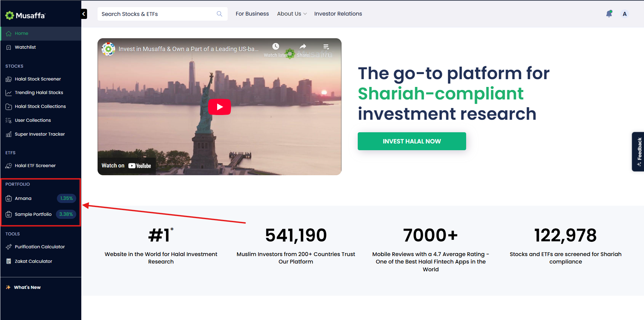The image size is (644, 320).
Task: Play the YouTube video
Action: (x=220, y=107)
